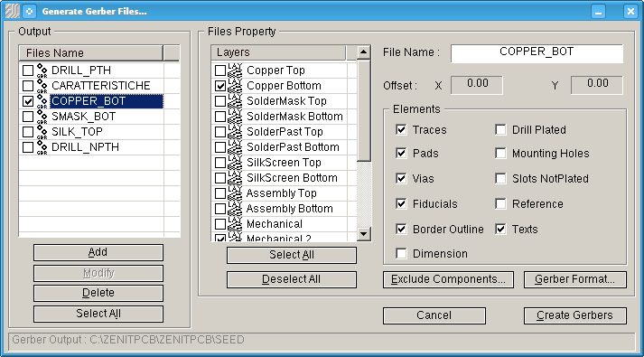Uncheck the Pads element

pos(401,154)
